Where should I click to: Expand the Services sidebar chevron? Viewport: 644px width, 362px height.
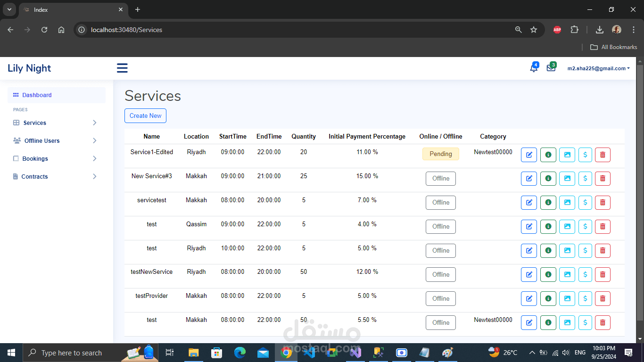[x=95, y=123]
